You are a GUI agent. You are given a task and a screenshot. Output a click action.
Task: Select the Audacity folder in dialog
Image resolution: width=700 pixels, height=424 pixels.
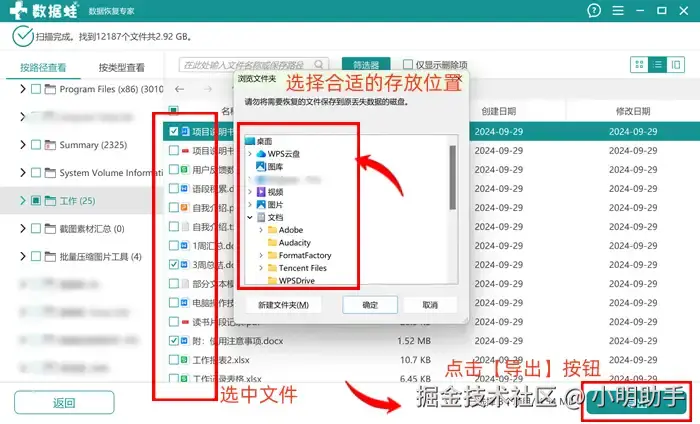[294, 242]
